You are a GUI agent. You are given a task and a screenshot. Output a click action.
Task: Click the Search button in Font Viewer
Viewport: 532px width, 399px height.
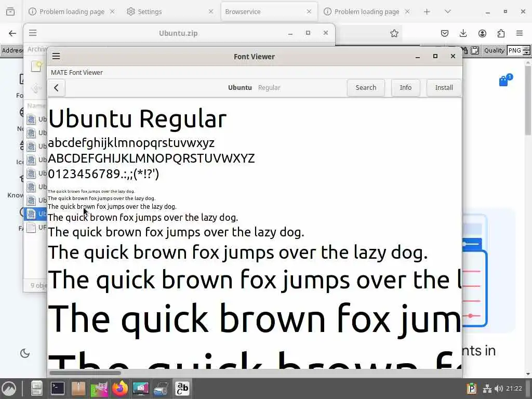(366, 88)
